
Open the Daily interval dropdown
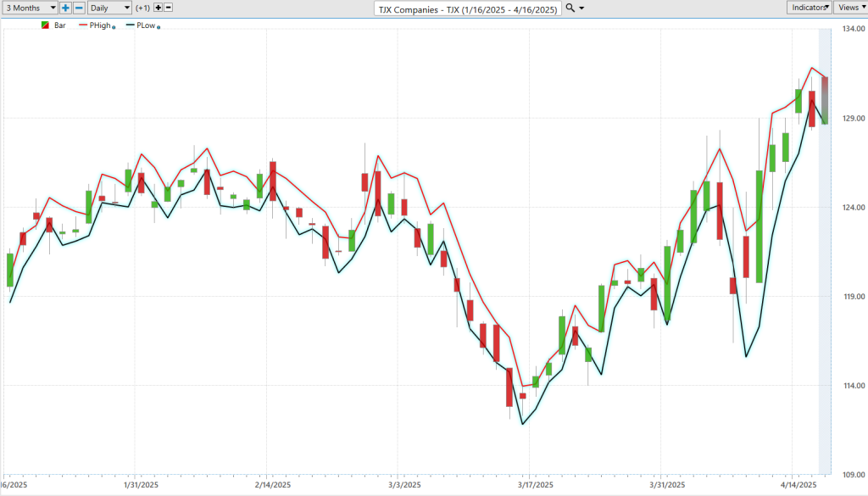pyautogui.click(x=110, y=8)
